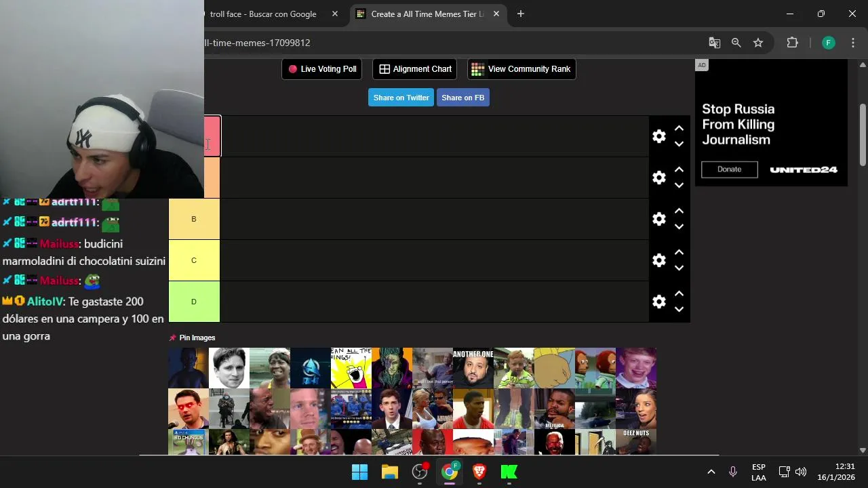Move orange second tier row down
This screenshot has height=488, width=868.
click(679, 186)
